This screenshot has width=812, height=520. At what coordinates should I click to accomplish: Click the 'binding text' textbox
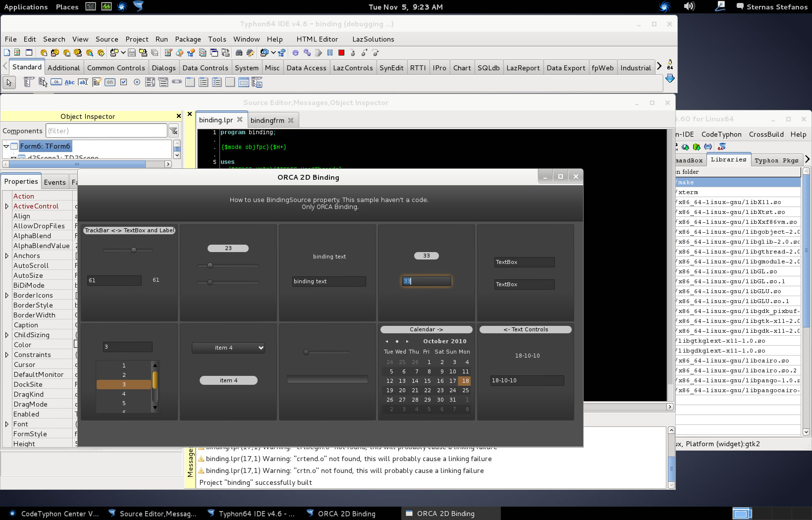click(x=329, y=281)
